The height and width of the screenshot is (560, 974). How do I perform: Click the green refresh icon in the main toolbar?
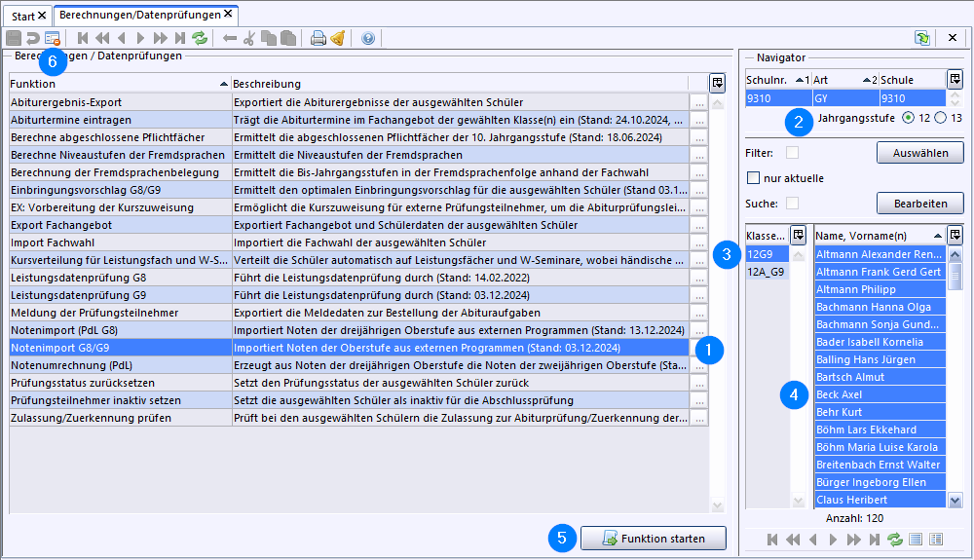(200, 39)
